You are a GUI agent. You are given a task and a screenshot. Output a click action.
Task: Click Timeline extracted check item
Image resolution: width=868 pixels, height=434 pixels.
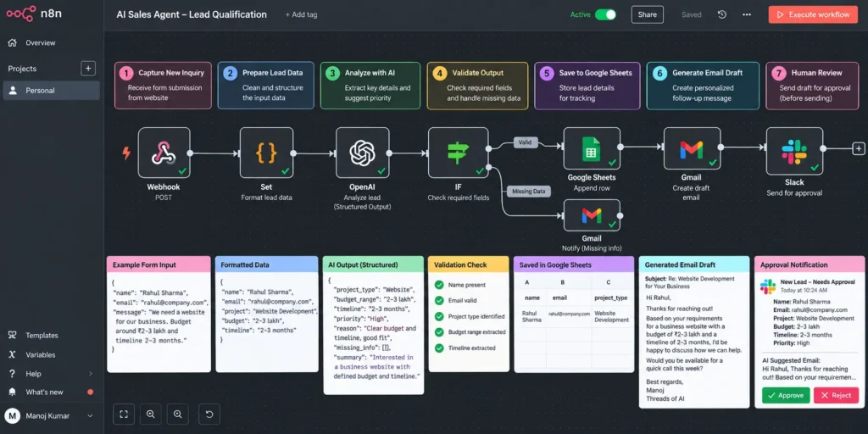465,348
